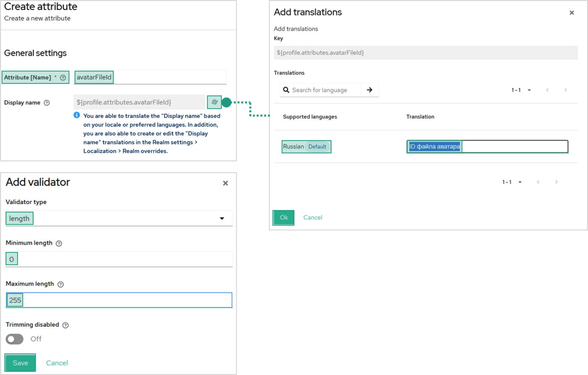Click the help icon next to Attribute [Name]
The width and height of the screenshot is (588, 375).
[63, 77]
